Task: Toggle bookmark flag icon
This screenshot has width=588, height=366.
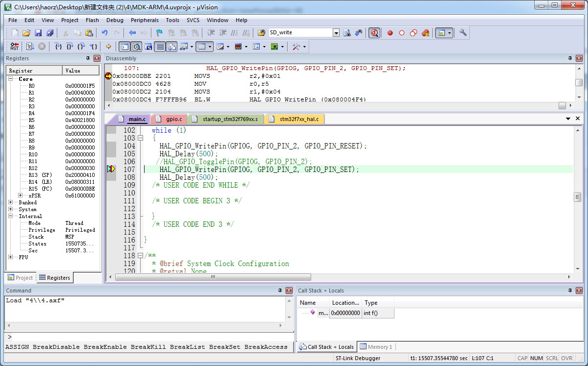Action: point(159,33)
